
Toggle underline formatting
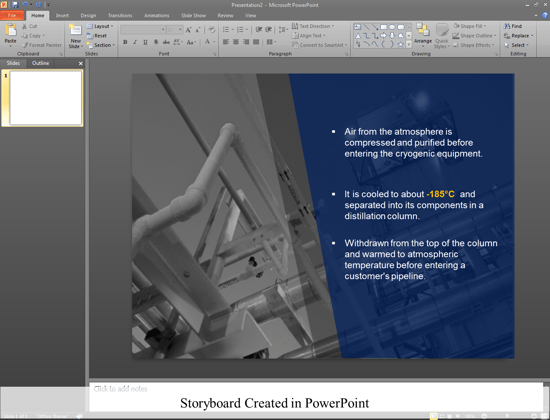145,42
